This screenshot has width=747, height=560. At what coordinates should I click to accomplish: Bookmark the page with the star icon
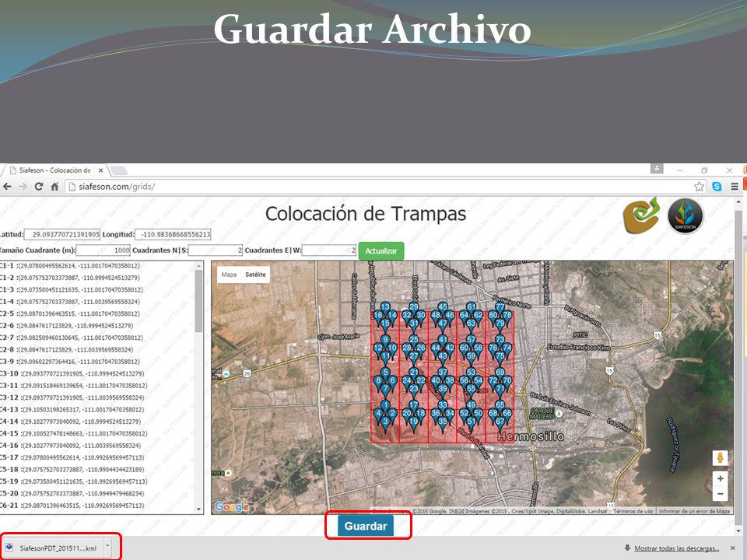click(x=699, y=186)
